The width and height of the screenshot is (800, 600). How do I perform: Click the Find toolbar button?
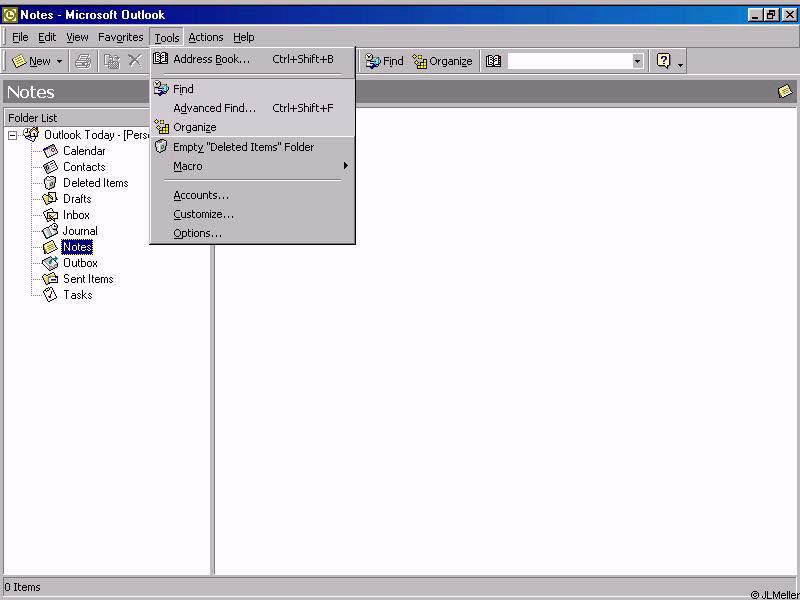(x=384, y=61)
